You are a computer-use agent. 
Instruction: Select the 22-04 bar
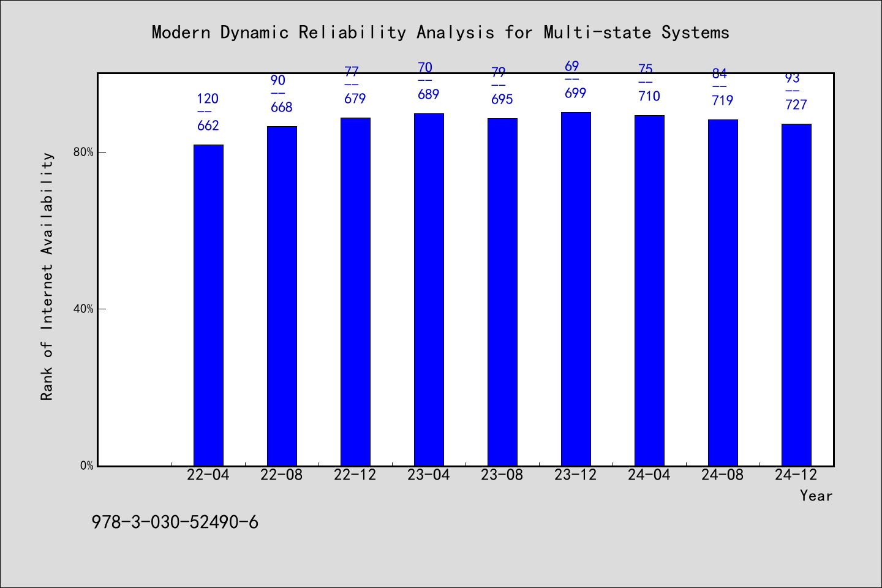(208, 305)
